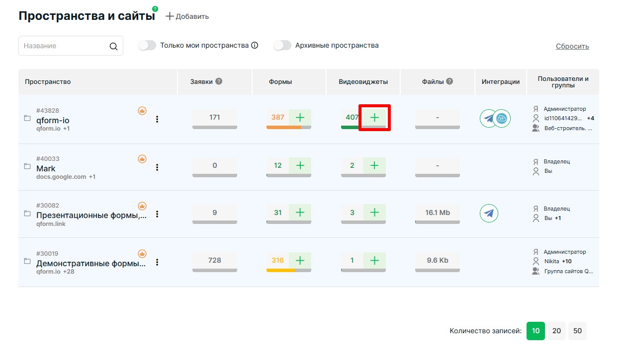Select 20 records per page
Viewport: 630px width, 364px height.
pos(556,331)
